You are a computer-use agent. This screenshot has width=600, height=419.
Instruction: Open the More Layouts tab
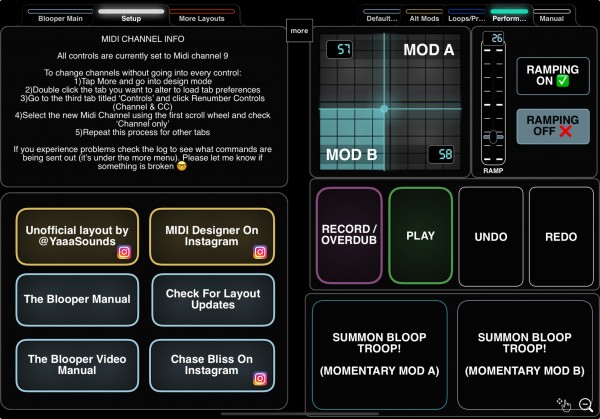click(x=202, y=16)
